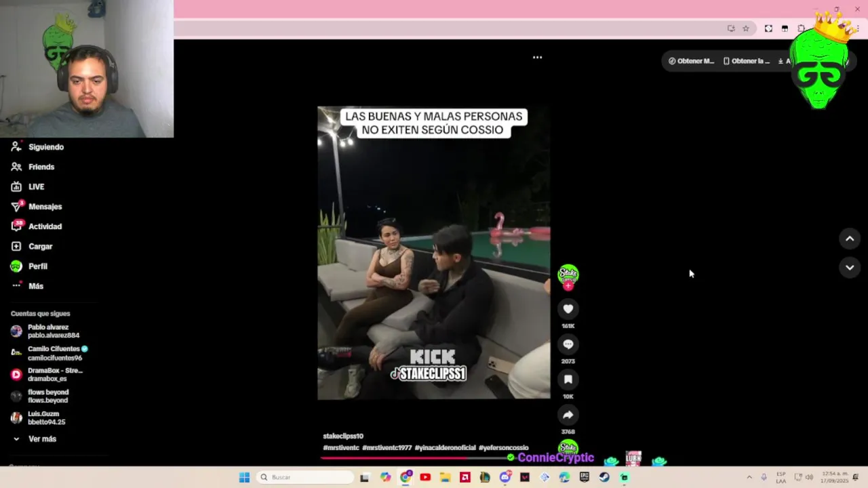Open the sound disc below share
868x488 pixels.
[568, 449]
